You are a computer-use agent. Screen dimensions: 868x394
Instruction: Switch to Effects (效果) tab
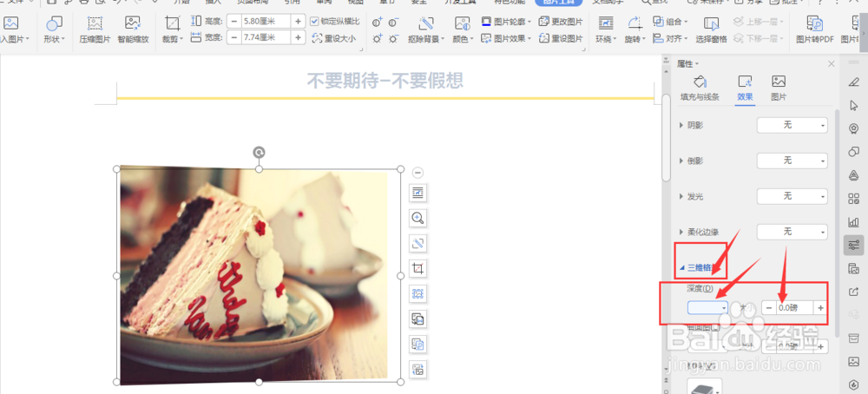pyautogui.click(x=745, y=88)
